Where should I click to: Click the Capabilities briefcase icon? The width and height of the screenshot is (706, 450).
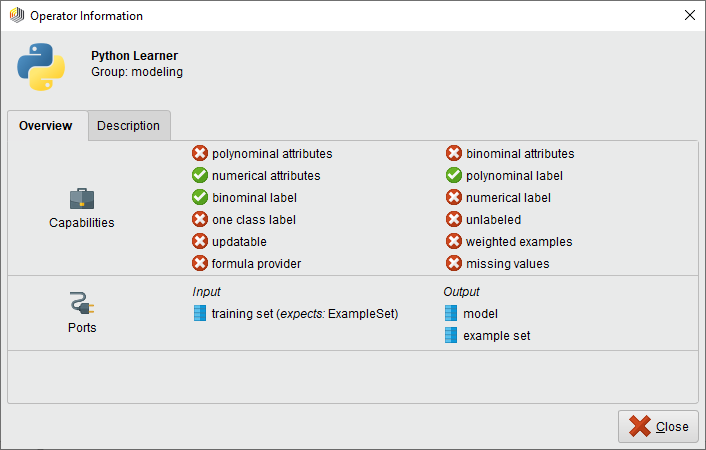pos(82,198)
